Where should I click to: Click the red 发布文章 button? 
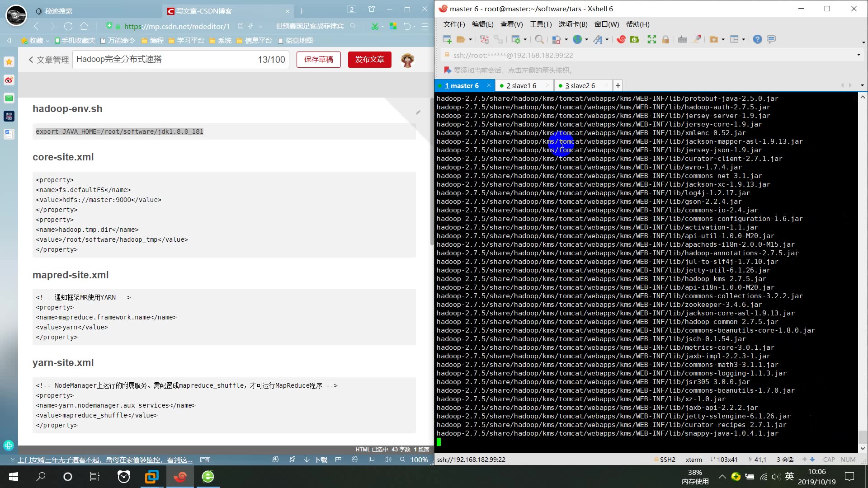coord(369,60)
